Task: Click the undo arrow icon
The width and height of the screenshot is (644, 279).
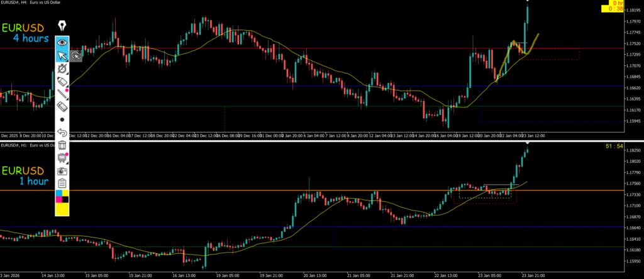Action: pyautogui.click(x=62, y=133)
